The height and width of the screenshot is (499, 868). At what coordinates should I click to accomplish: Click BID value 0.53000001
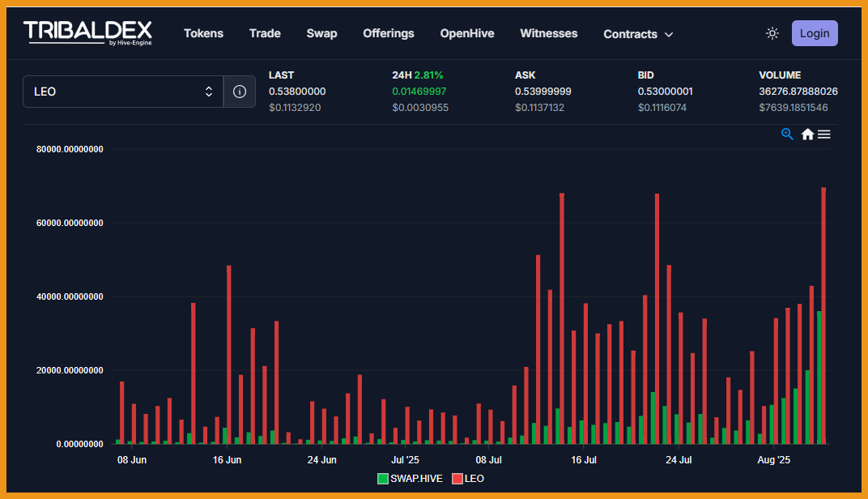(x=665, y=92)
